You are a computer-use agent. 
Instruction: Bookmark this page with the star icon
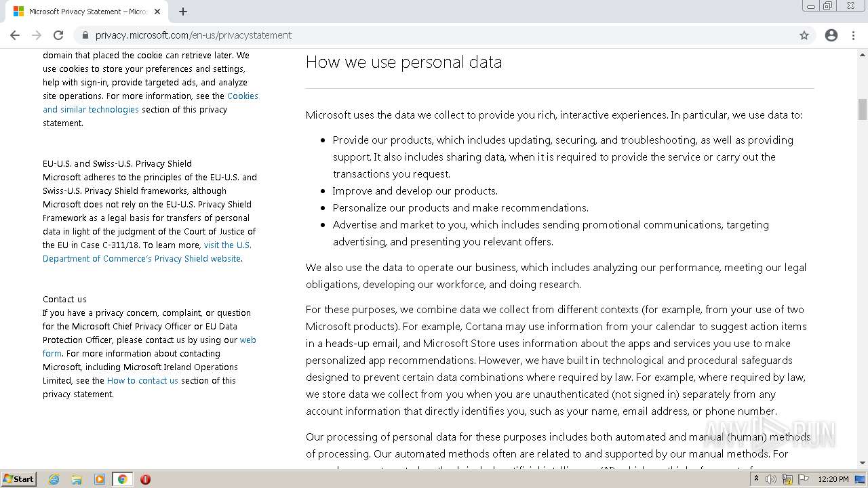click(x=804, y=35)
